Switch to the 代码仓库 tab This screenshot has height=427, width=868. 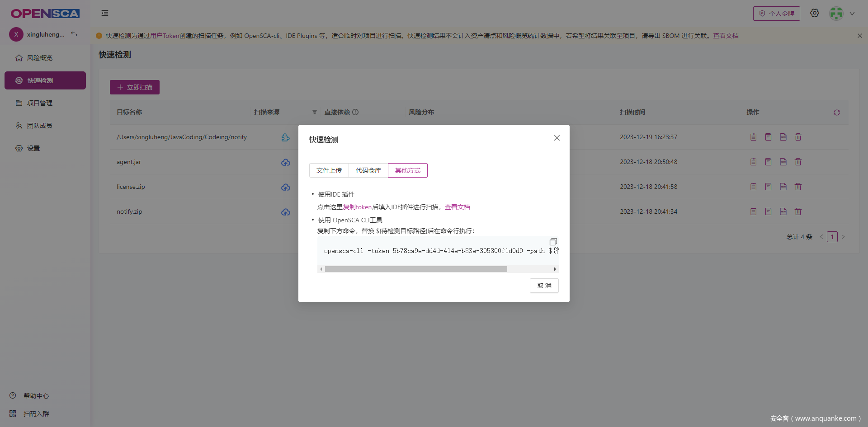click(368, 170)
